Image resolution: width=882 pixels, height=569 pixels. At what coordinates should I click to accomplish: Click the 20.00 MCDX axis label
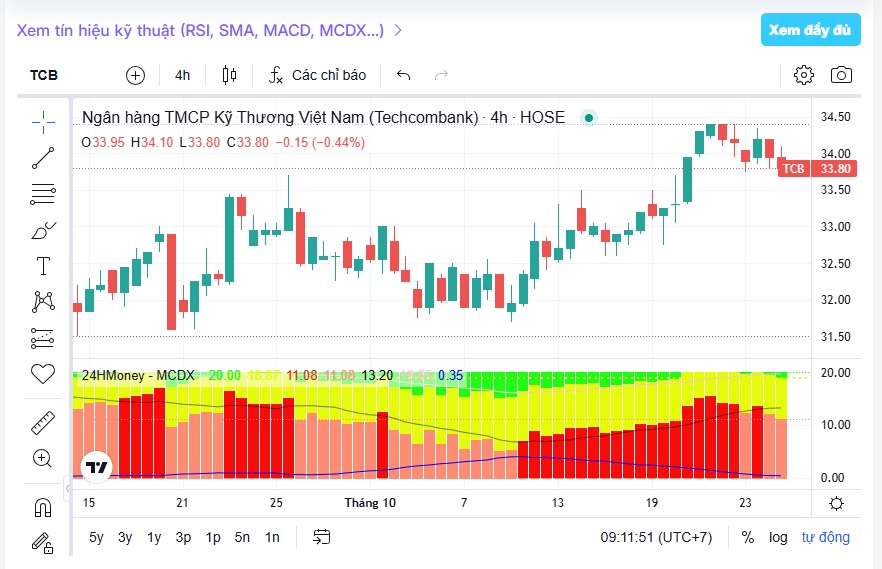[835, 373]
